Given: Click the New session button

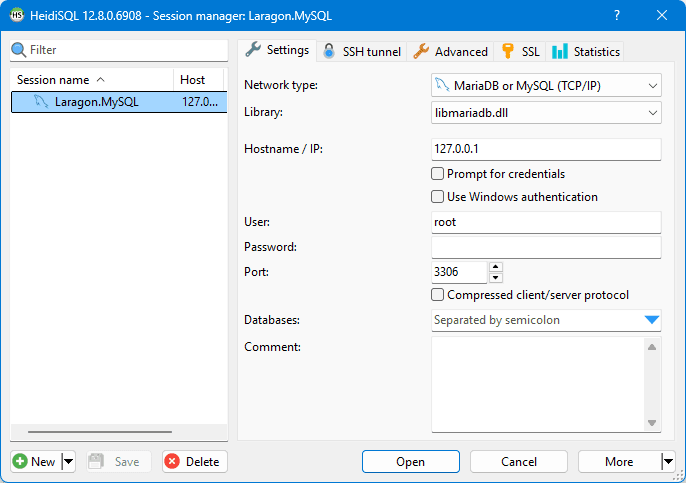Looking at the screenshot, I should click(36, 462).
